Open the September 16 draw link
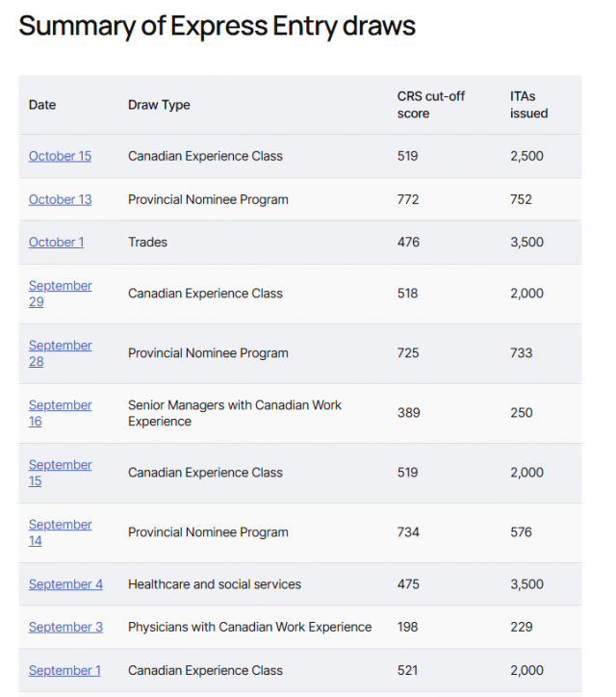Viewport: 616px width, 697px height. coord(61,413)
